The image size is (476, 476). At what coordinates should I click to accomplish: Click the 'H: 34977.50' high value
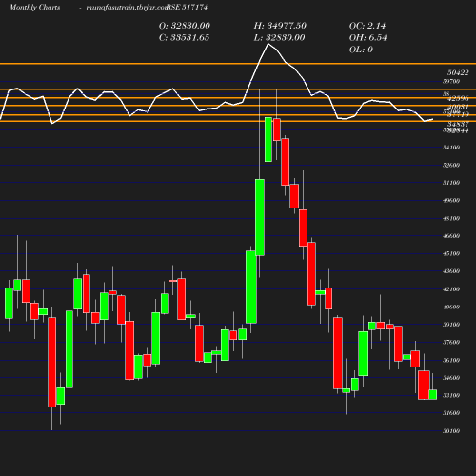[x=280, y=26]
